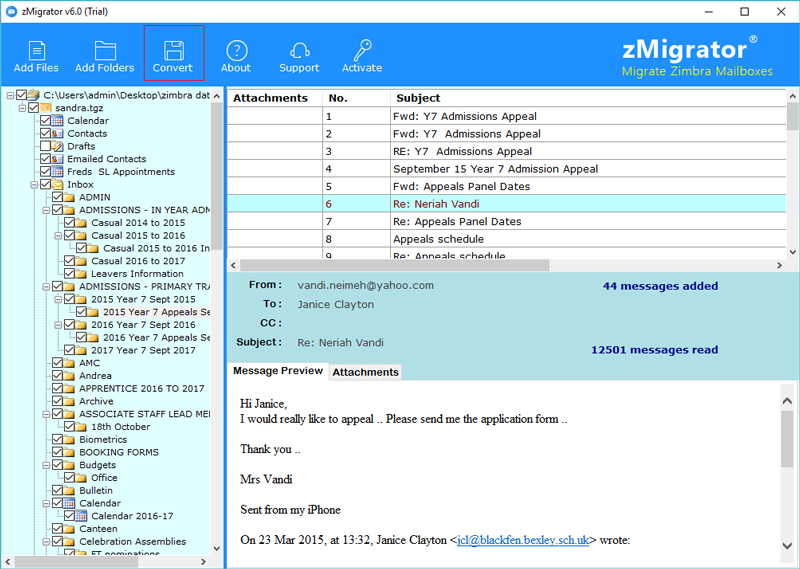The width and height of the screenshot is (800, 569).
Task: Click the ADMIN folder icon
Action: [69, 197]
